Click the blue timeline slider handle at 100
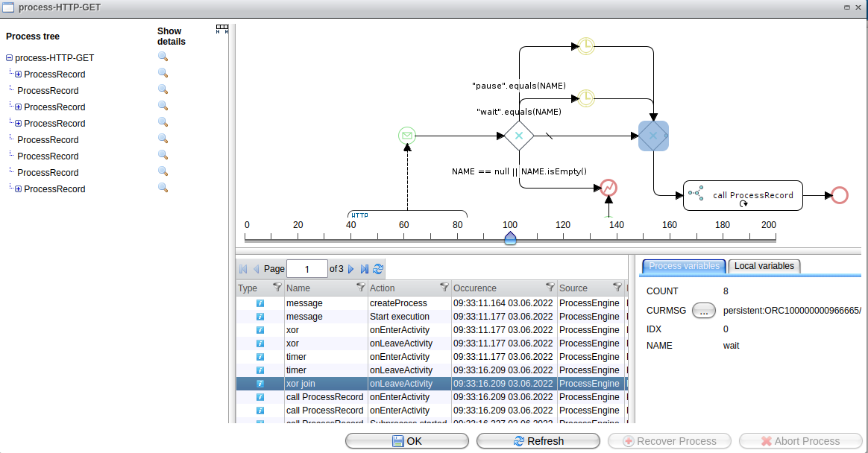The height and width of the screenshot is (453, 868). coord(510,238)
